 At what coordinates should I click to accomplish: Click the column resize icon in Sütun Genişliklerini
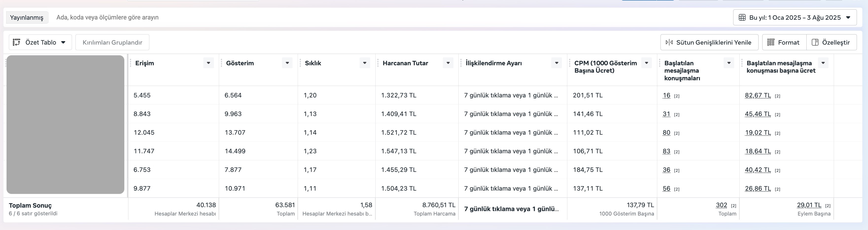click(x=669, y=42)
